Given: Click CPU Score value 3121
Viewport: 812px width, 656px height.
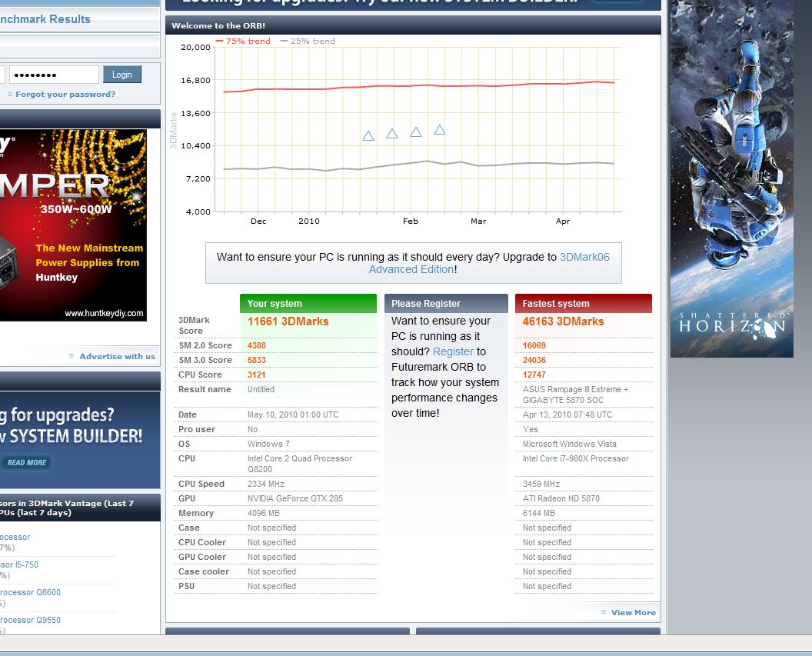Looking at the screenshot, I should 256,375.
